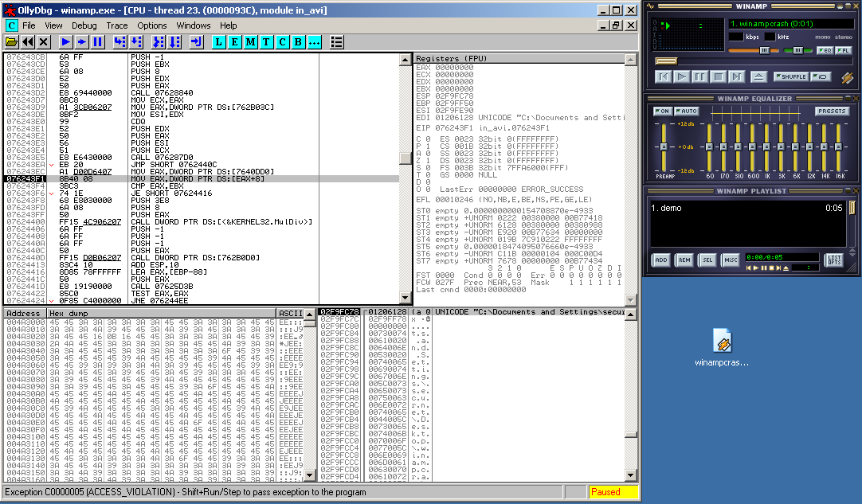Image resolution: width=862 pixels, height=504 pixels.
Task: Show Breakpoints window with B icon
Action: click(299, 41)
